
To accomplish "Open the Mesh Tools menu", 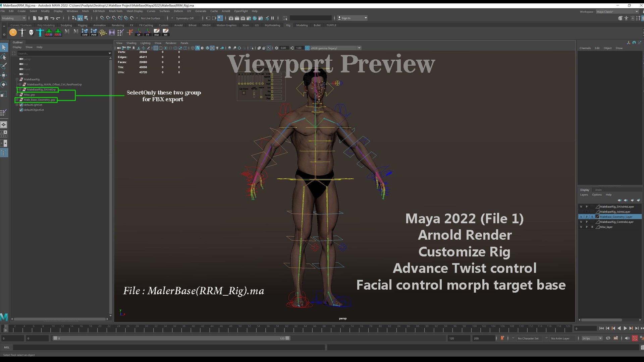I will click(x=115, y=11).
